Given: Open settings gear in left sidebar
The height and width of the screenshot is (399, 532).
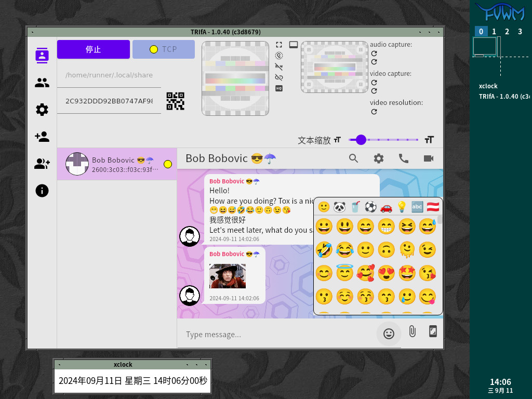Looking at the screenshot, I should tap(42, 110).
